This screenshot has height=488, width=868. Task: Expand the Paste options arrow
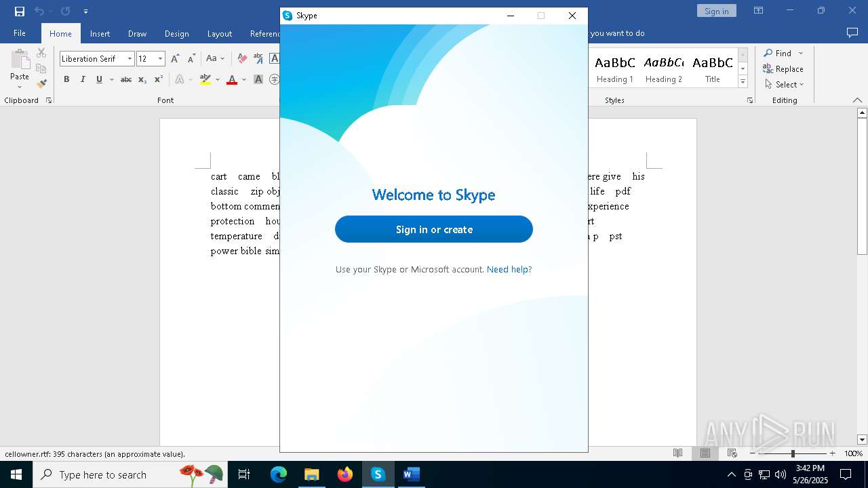click(x=20, y=86)
